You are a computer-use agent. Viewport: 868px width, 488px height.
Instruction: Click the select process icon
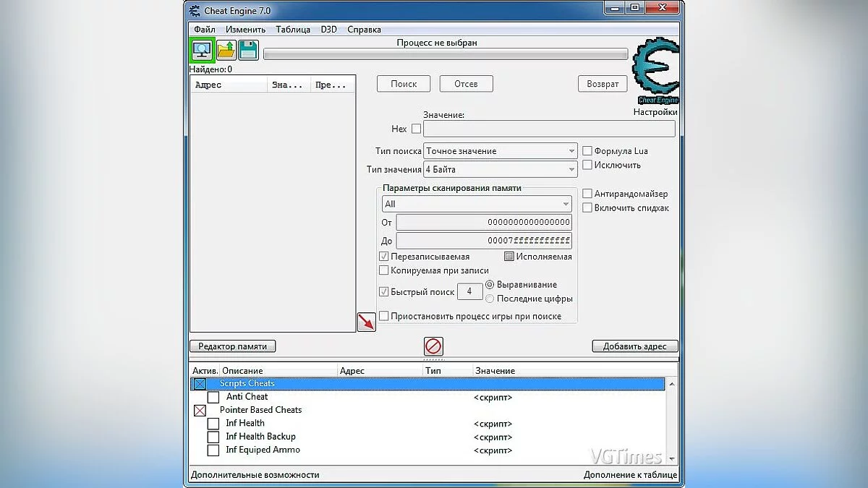tap(202, 49)
